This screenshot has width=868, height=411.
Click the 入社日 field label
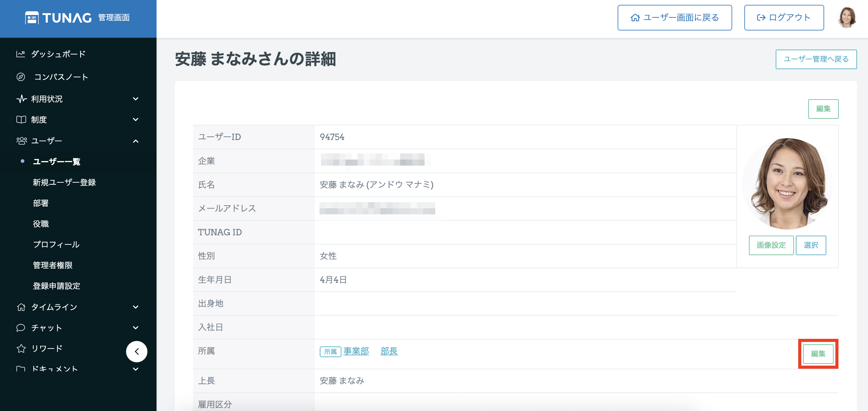point(210,327)
